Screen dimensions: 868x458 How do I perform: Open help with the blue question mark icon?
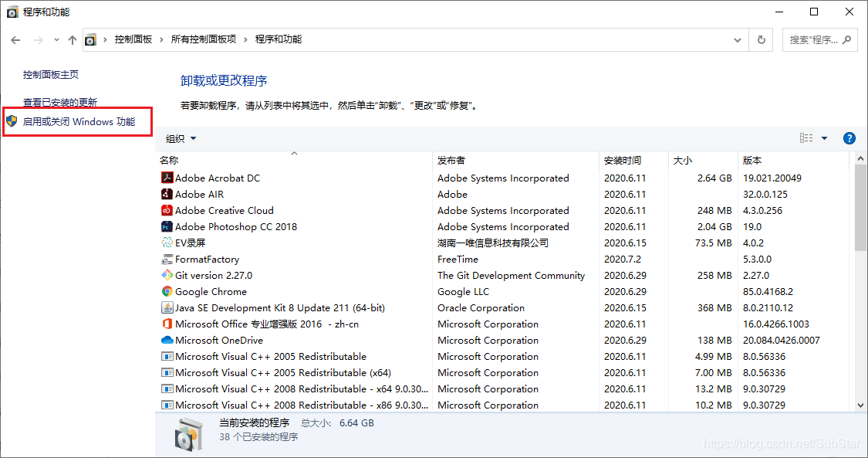pos(849,138)
